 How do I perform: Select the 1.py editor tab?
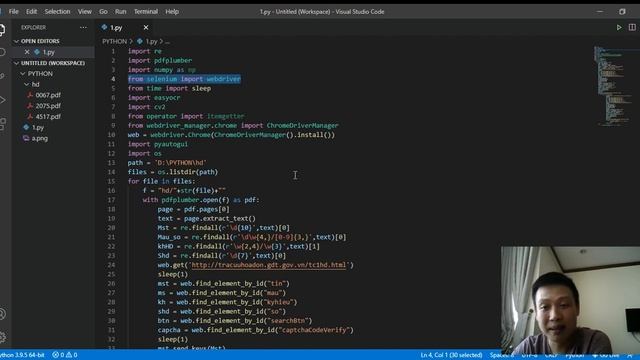117,27
